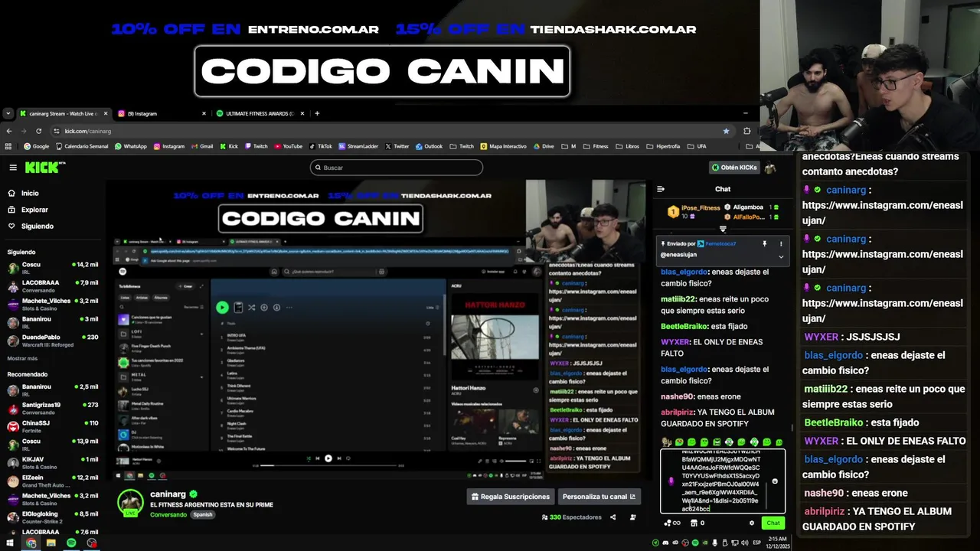Open ElZeein recommended channel

tap(52, 481)
